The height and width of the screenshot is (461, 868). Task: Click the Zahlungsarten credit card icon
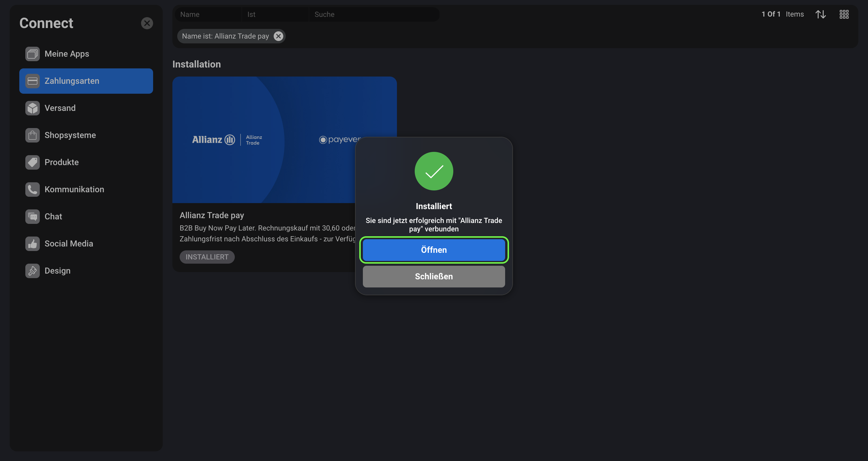pos(32,81)
